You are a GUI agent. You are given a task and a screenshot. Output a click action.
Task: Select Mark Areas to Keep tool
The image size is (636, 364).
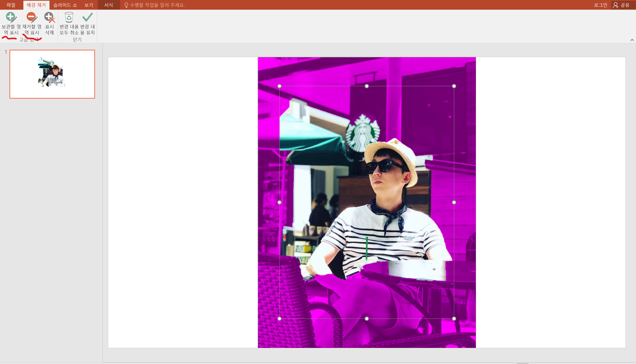[x=11, y=23]
